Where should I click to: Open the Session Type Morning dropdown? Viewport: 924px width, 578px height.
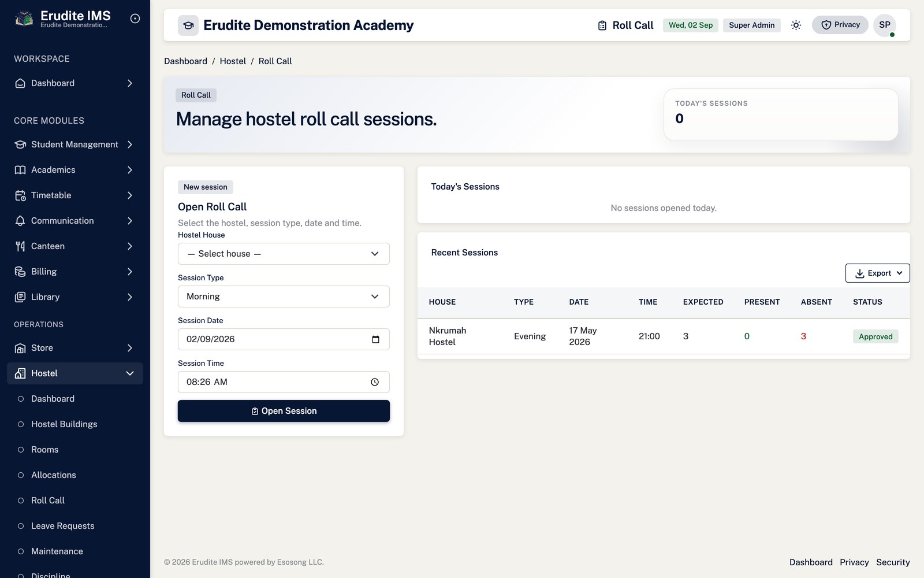tap(284, 297)
